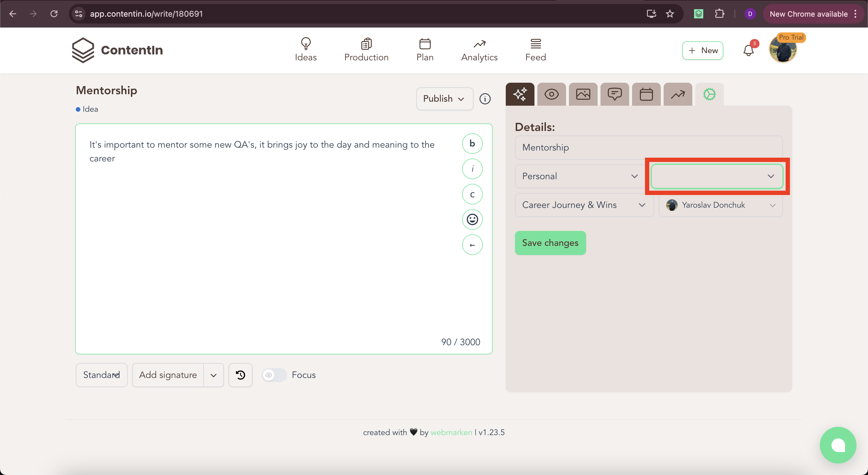Image resolution: width=868 pixels, height=475 pixels.
Task: Open the Chrome extensions puzzle icon
Action: coord(719,14)
